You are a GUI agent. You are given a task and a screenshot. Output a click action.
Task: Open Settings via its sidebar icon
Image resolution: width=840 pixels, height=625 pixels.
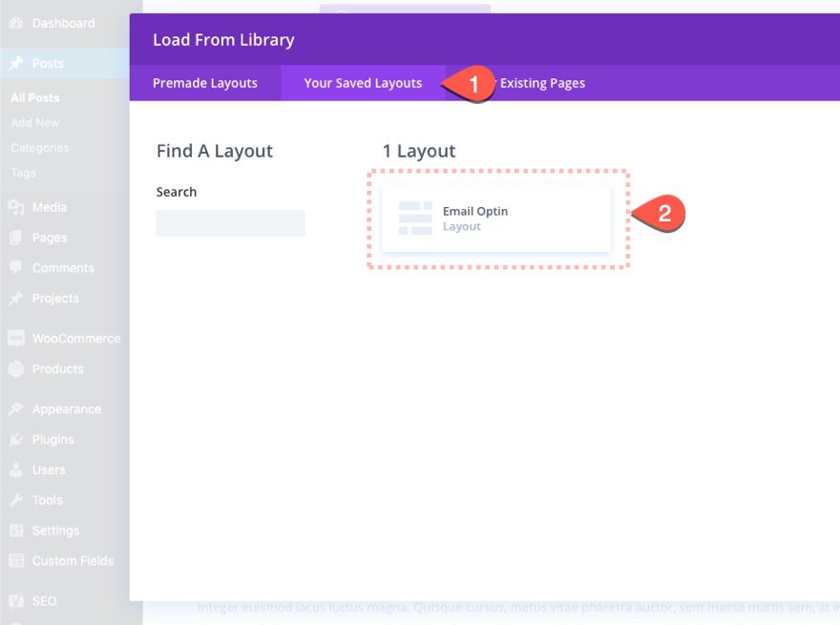coord(15,531)
